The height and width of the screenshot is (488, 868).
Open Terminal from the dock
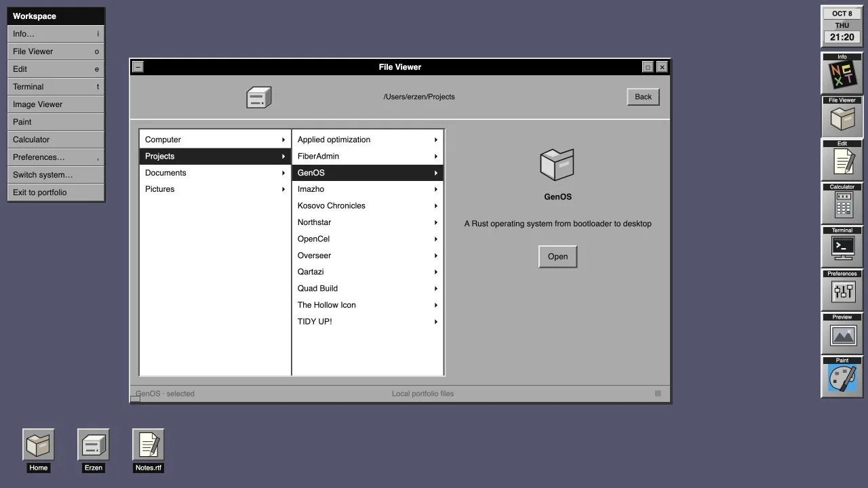[x=842, y=247]
